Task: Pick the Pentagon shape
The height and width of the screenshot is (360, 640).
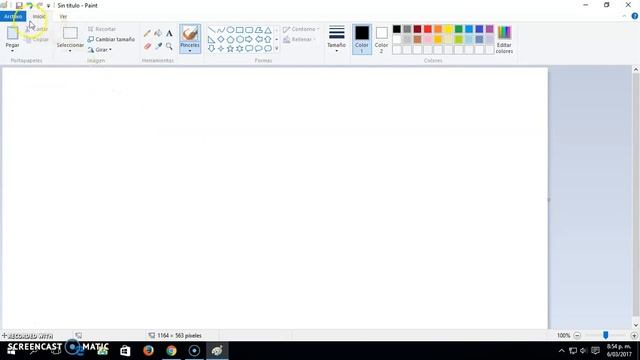Action: 230,39
